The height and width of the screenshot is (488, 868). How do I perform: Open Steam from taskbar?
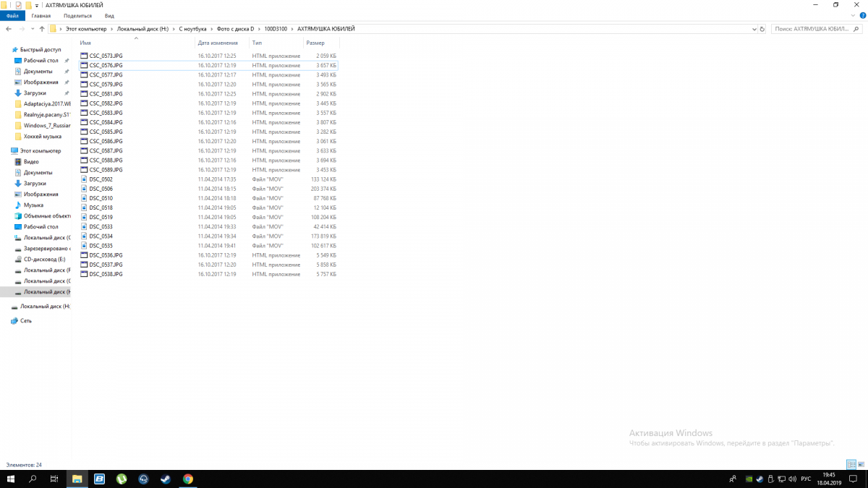[166, 479]
